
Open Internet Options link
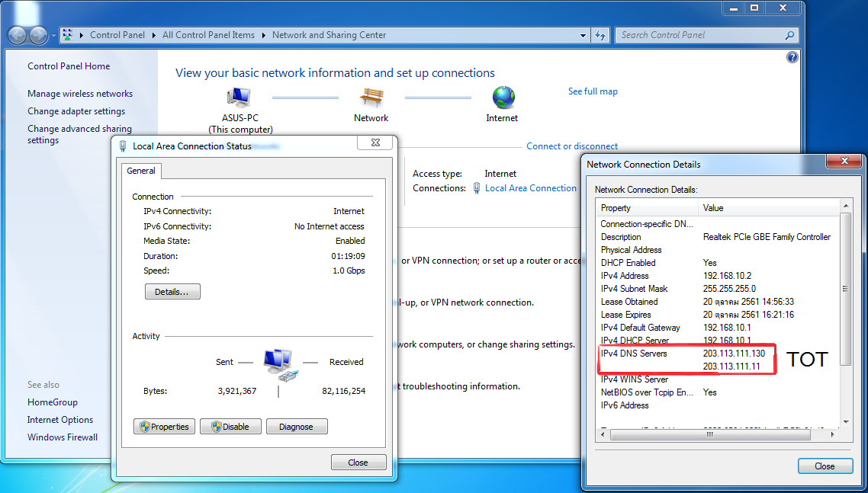coord(60,419)
